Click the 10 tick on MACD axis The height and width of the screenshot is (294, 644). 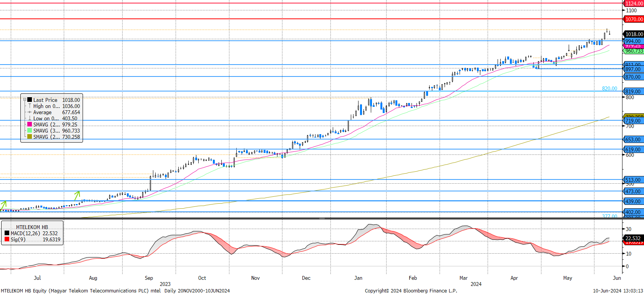click(629, 254)
